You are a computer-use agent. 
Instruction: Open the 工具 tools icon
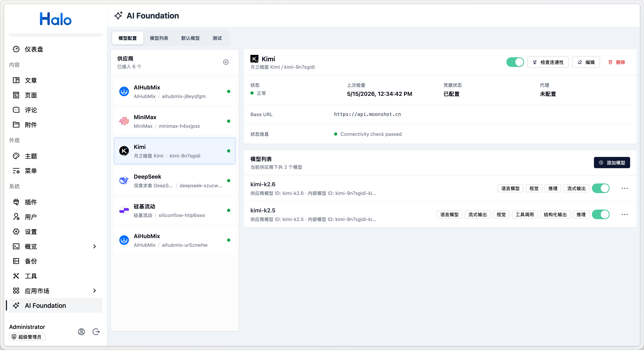click(x=16, y=276)
